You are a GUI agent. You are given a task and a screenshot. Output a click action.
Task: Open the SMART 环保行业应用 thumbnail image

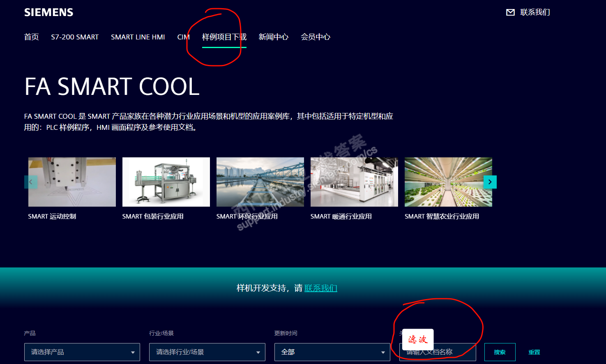point(260,182)
